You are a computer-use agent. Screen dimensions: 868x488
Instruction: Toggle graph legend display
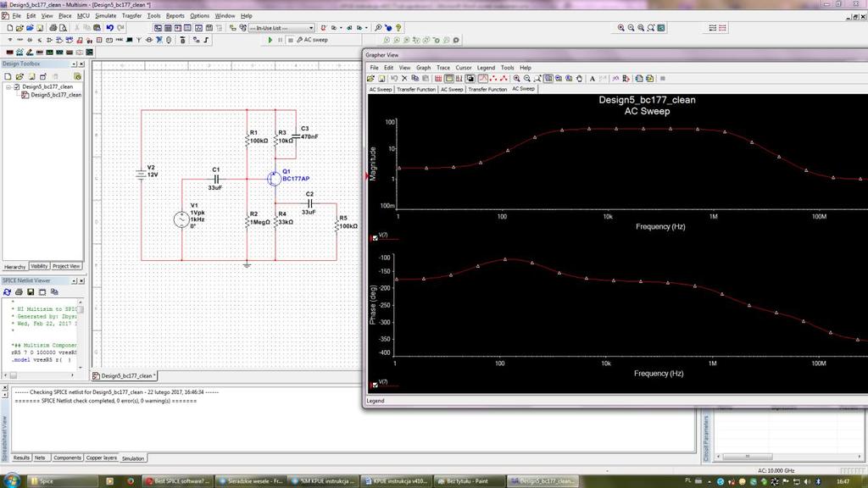click(x=448, y=79)
